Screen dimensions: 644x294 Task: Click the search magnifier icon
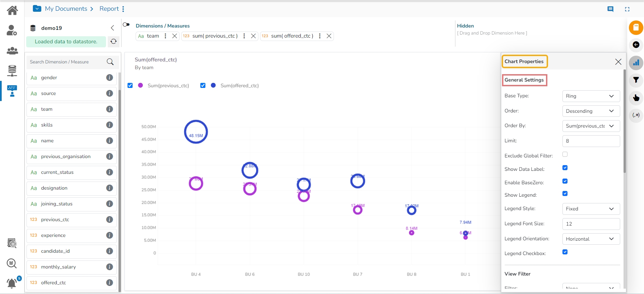click(110, 62)
